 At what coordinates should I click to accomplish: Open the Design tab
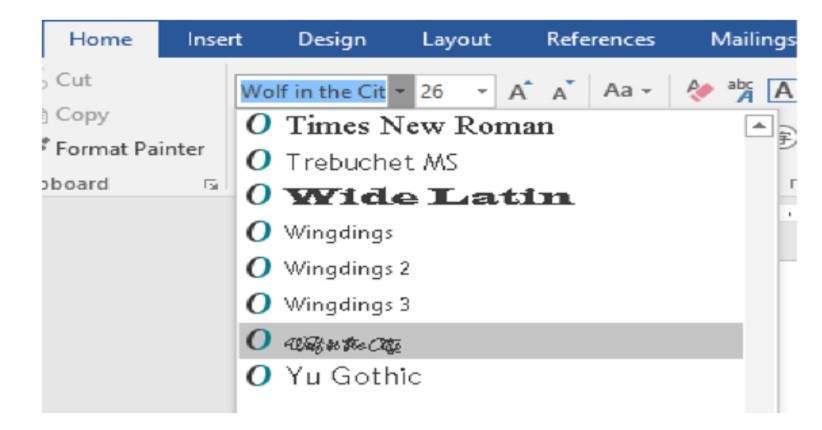[x=332, y=40]
